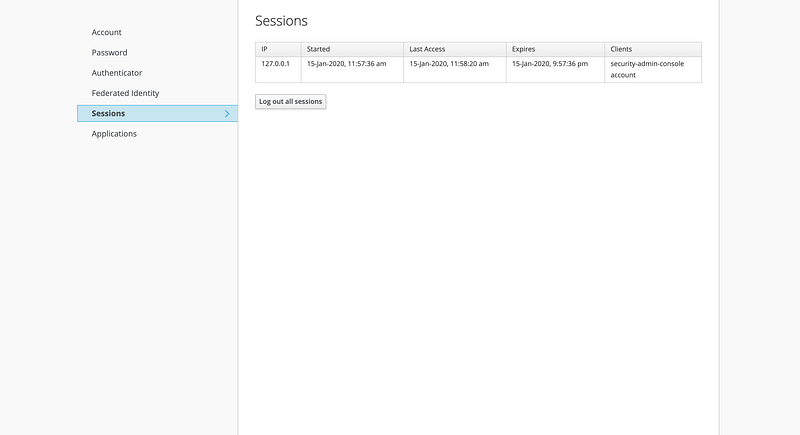
Task: Click the Started column header
Action: tap(352, 49)
